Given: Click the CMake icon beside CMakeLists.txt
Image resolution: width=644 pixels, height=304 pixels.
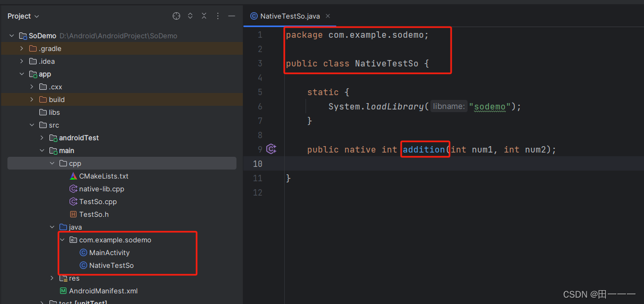Looking at the screenshot, I should coord(74,176).
